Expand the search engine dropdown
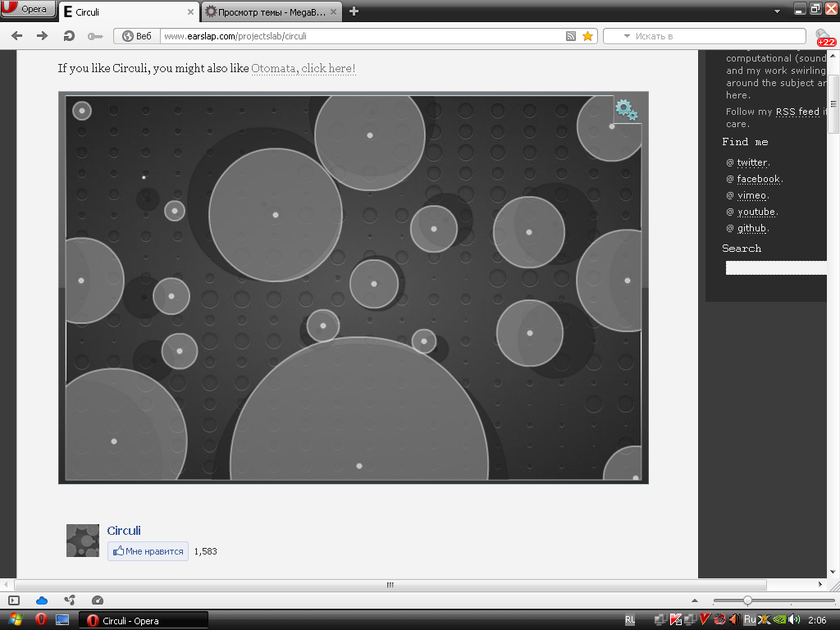The height and width of the screenshot is (630, 840). (x=628, y=36)
